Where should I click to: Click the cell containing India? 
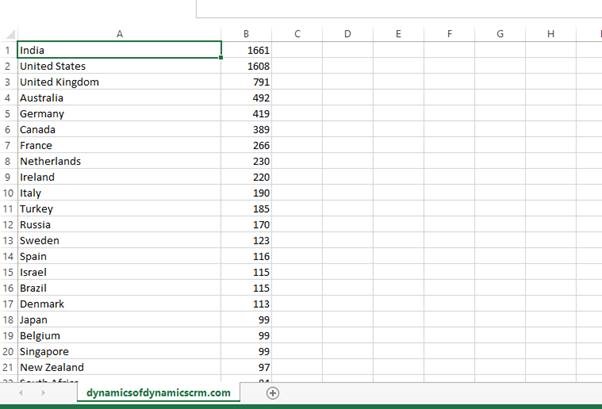click(x=119, y=49)
